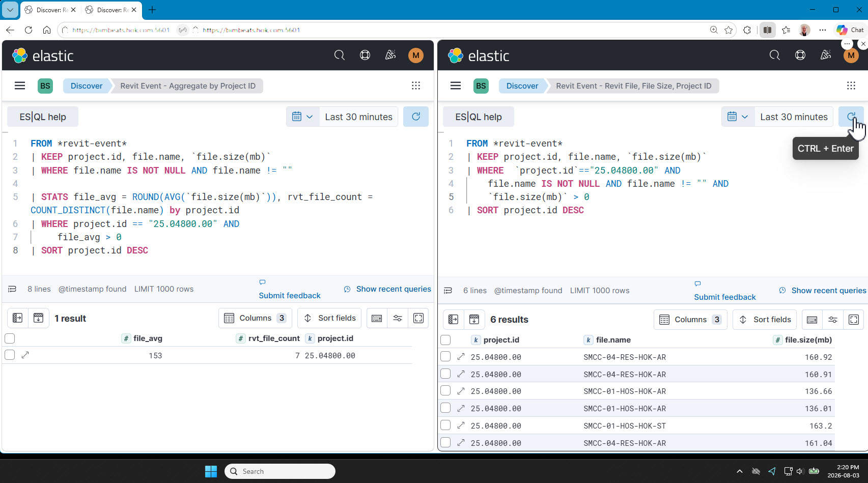Expand the left pane result row 153

click(25, 355)
